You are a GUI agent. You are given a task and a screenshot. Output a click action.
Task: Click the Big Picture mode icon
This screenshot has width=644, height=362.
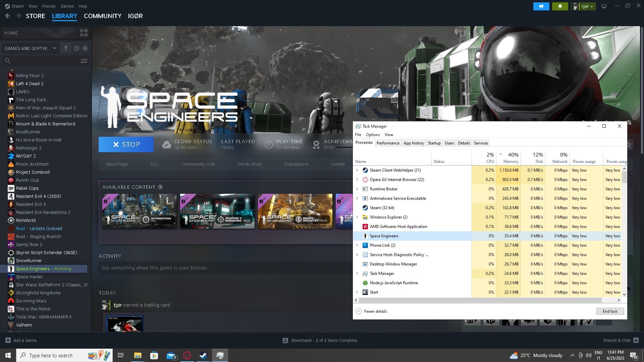604,6
